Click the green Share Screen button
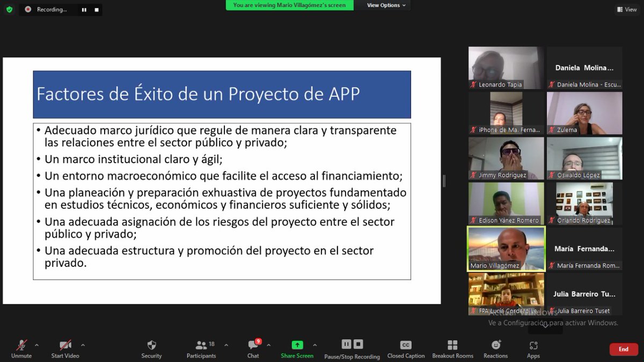The image size is (644, 362). [x=297, y=349]
